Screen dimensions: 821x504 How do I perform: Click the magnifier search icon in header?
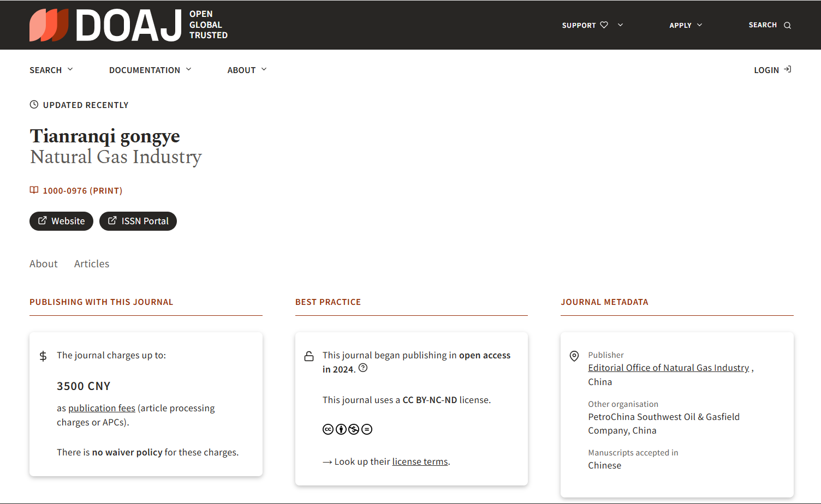coord(787,26)
